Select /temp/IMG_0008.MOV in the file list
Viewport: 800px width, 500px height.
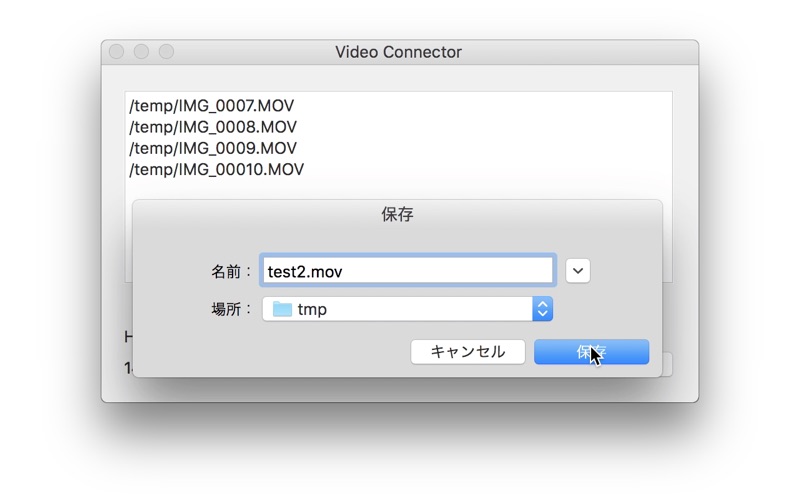tap(213, 127)
